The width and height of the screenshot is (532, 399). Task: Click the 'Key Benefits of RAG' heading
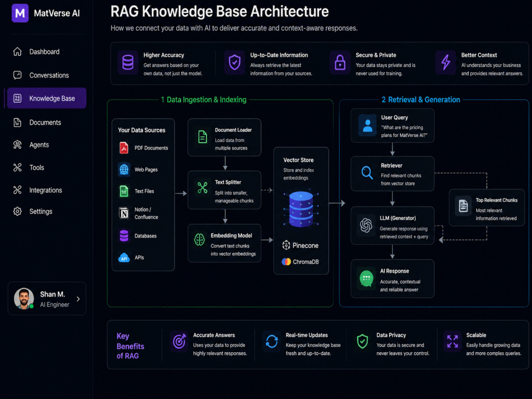pos(130,346)
